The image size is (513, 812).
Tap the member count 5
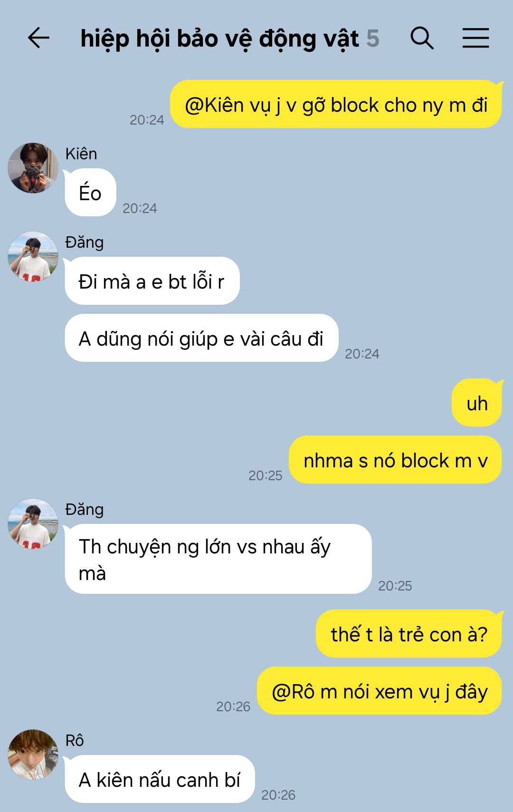tap(373, 39)
